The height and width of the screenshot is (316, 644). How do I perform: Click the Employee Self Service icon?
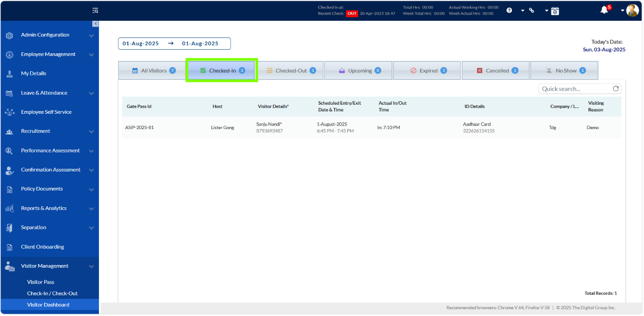(9, 112)
